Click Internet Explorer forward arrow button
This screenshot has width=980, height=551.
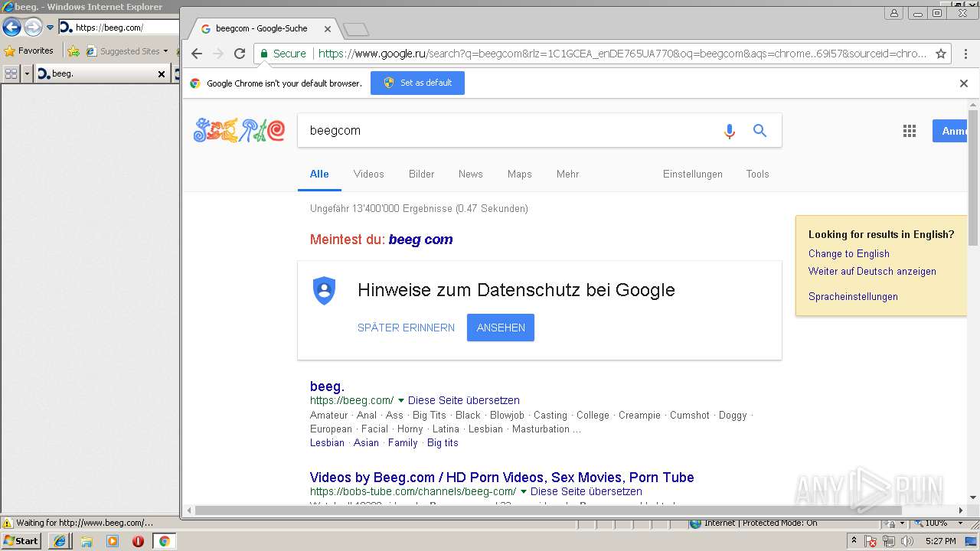pos(33,28)
